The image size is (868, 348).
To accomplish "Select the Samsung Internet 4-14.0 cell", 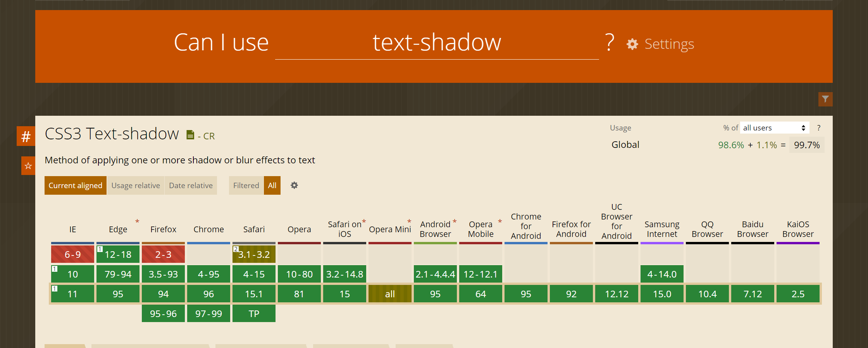I will point(662,274).
